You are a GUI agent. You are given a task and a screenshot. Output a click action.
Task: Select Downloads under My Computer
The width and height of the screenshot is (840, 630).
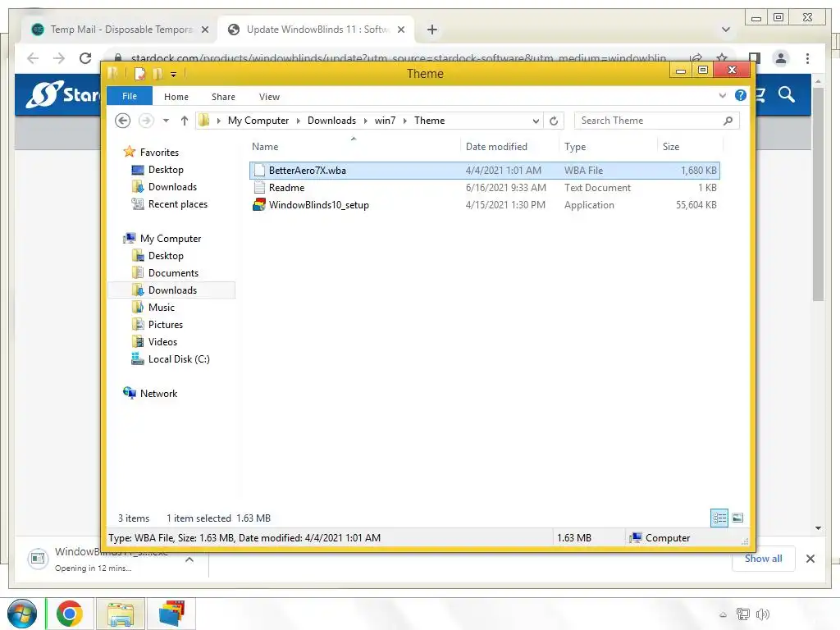coord(172,290)
